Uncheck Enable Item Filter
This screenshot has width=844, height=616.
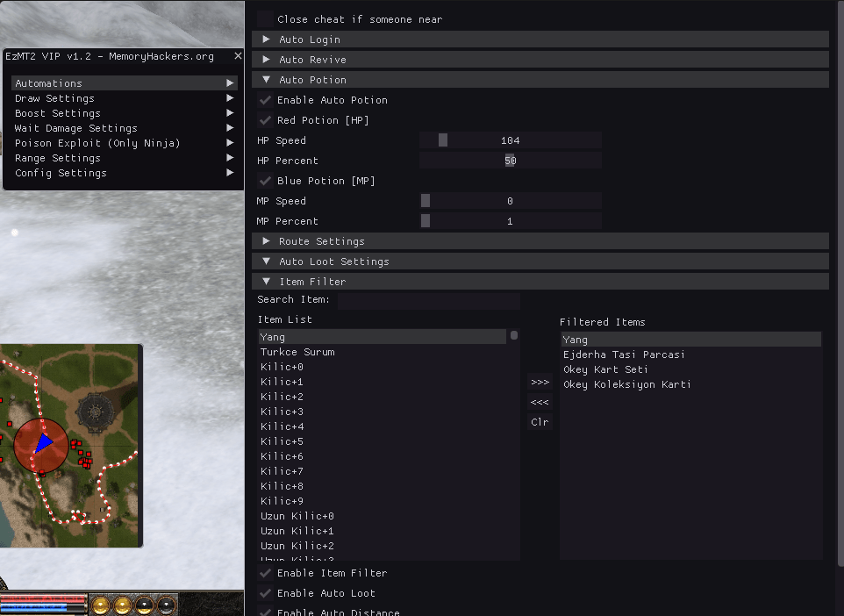[265, 573]
